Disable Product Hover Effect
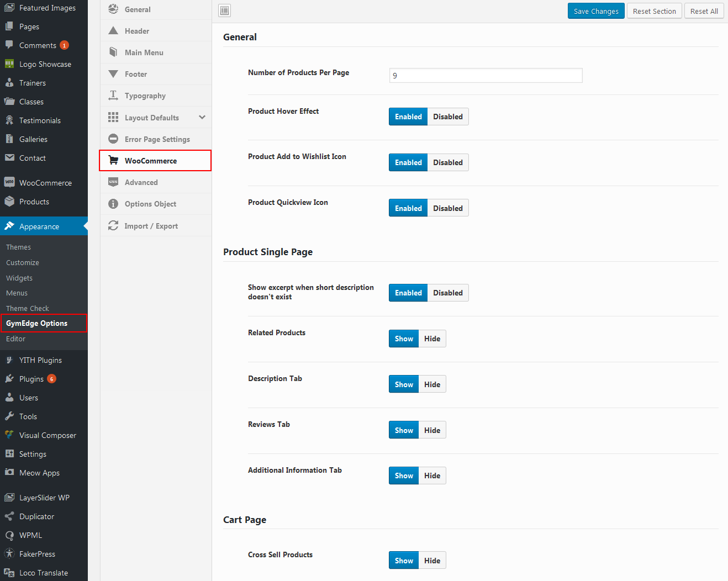Viewport: 728px width, 581px height. coord(448,117)
